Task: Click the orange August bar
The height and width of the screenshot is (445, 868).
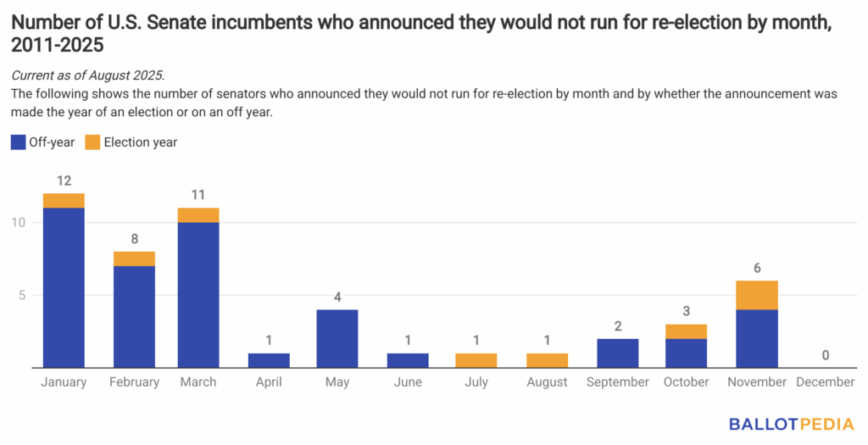Action: (x=547, y=360)
